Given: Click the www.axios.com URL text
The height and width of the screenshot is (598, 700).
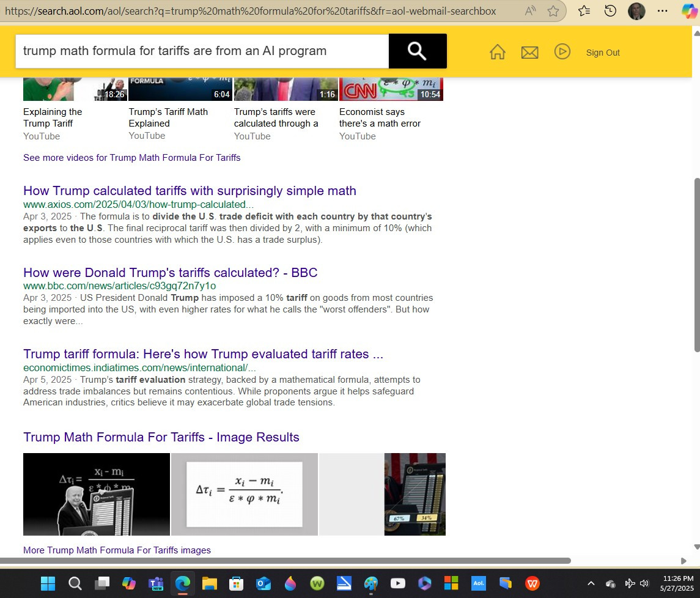Looking at the screenshot, I should 138,205.
